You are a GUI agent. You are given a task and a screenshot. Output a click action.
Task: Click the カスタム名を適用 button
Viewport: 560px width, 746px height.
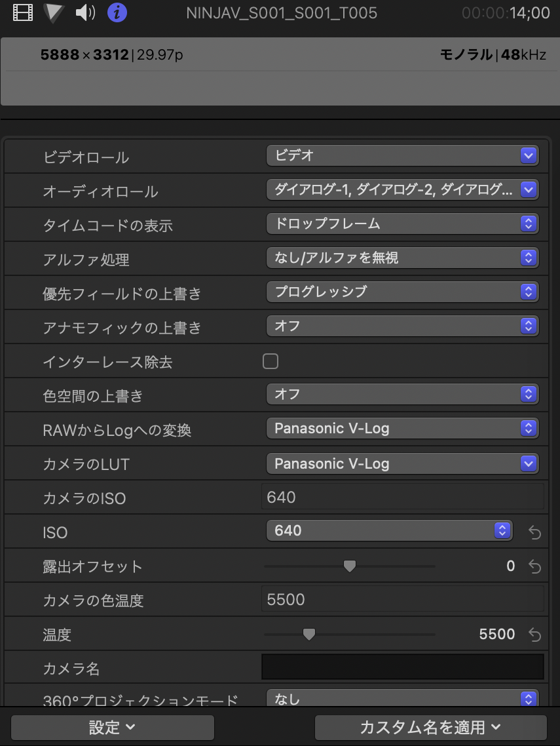pos(430,727)
